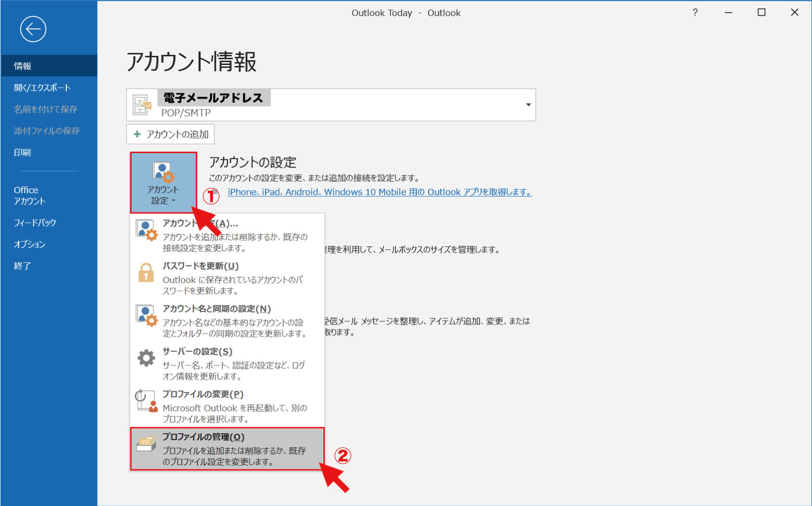Screen dimensions: 812x506
Task: Click the アカウント名と同期の設定 icon
Action: pyautogui.click(x=146, y=315)
